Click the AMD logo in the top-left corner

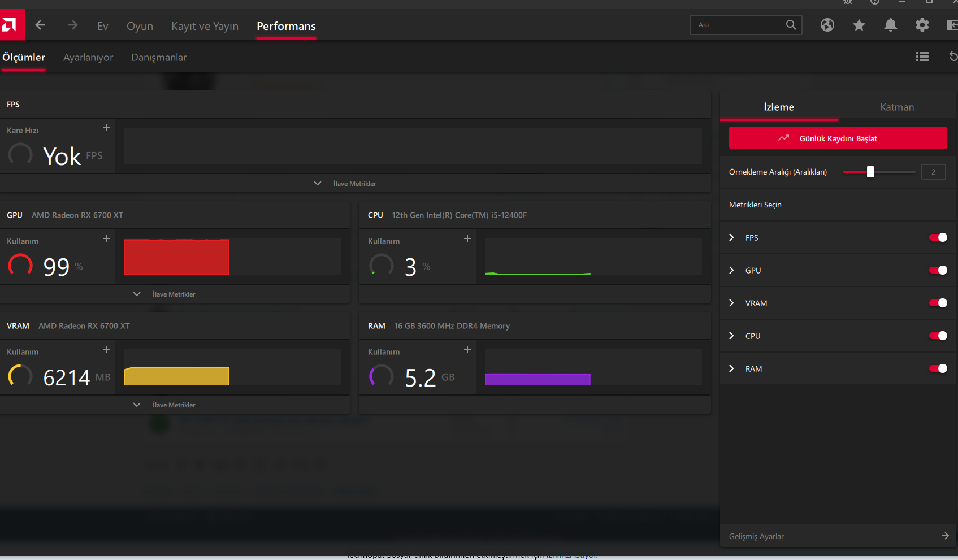pyautogui.click(x=12, y=24)
